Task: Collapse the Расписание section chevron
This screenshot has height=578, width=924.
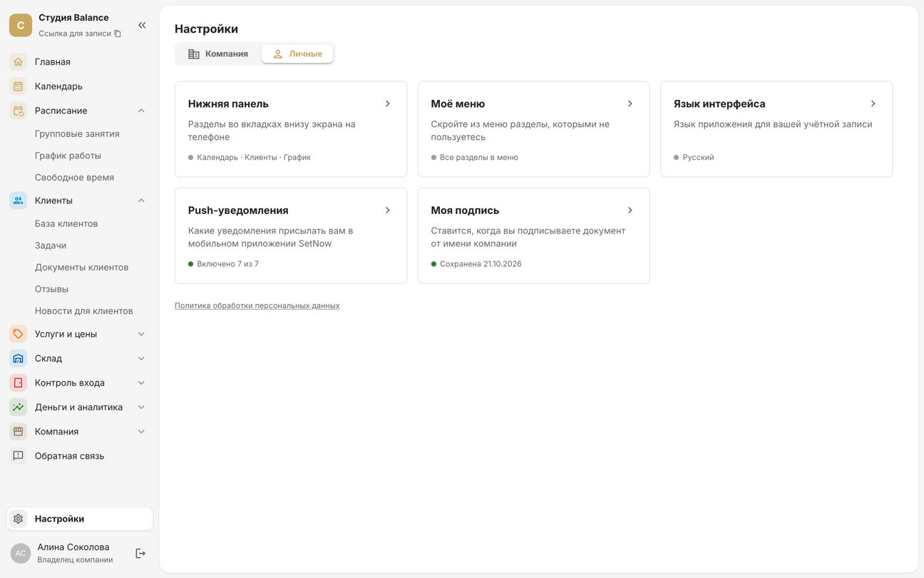Action: [141, 111]
